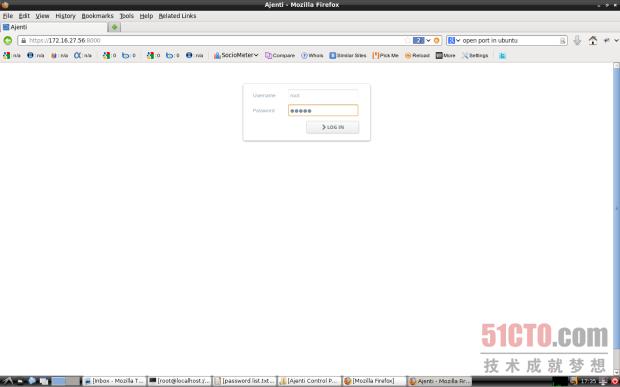Open the History menu
Viewport: 620px width, 387px height.
point(65,16)
